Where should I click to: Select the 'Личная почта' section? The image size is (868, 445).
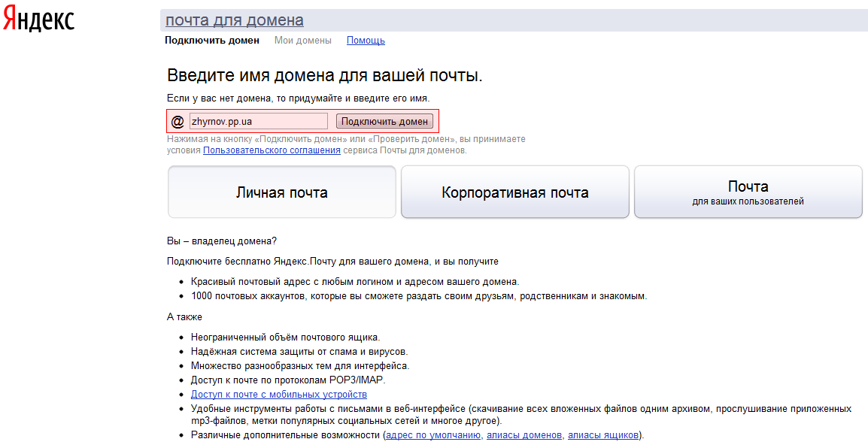tap(281, 192)
